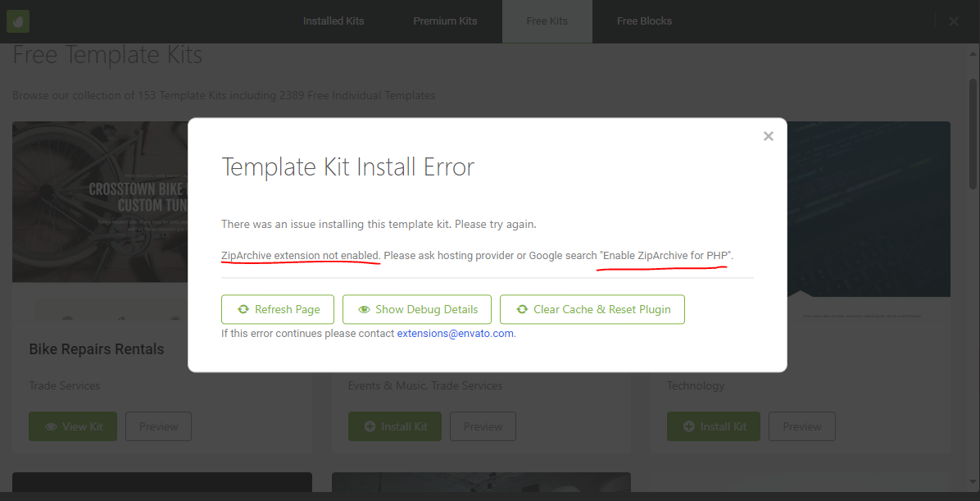Image resolution: width=980 pixels, height=501 pixels.
Task: Show debug details for the install error
Action: (x=416, y=309)
